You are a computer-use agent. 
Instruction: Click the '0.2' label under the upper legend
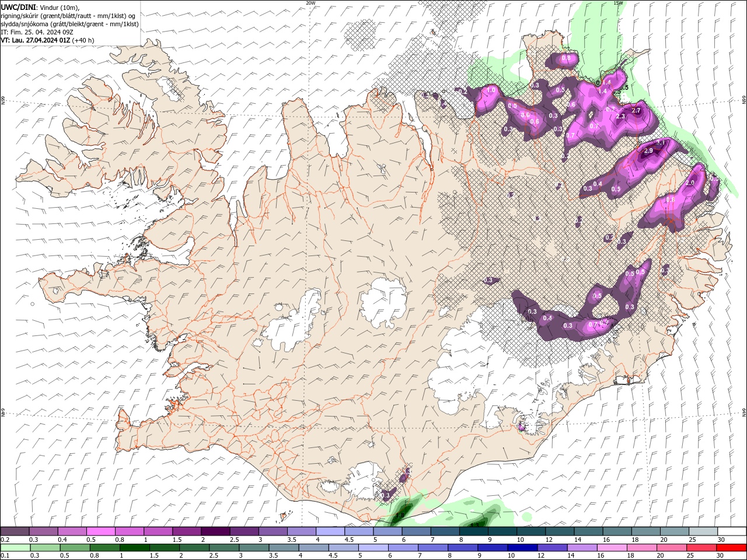pyautogui.click(x=5, y=540)
